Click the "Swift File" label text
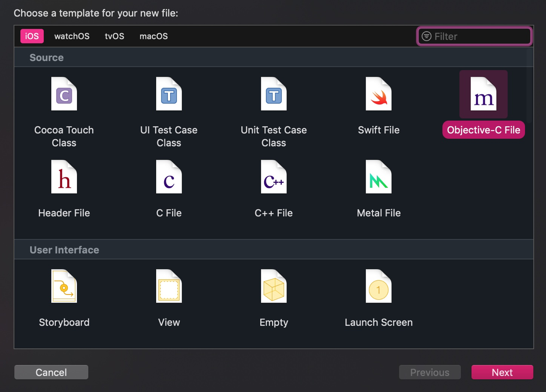This screenshot has width=546, height=392. click(x=379, y=130)
